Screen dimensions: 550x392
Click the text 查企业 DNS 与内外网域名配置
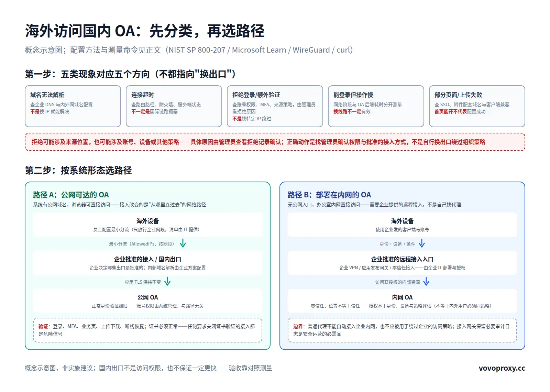tap(62, 105)
